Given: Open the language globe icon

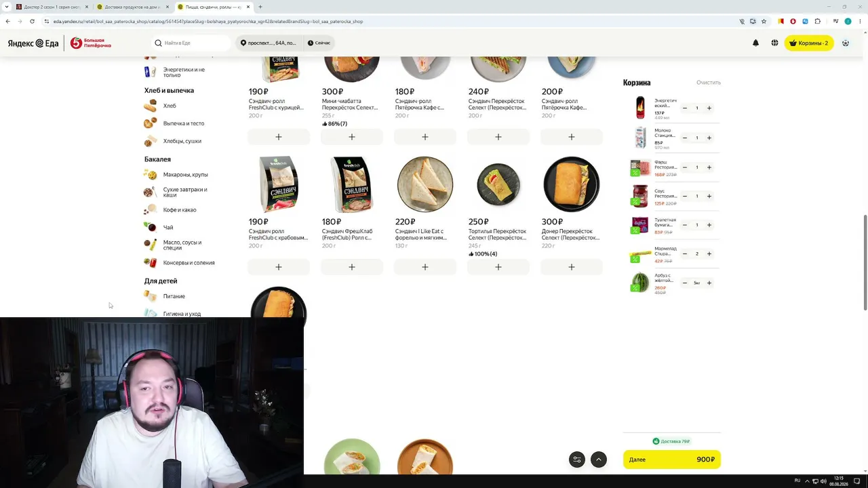Looking at the screenshot, I should pyautogui.click(x=774, y=43).
